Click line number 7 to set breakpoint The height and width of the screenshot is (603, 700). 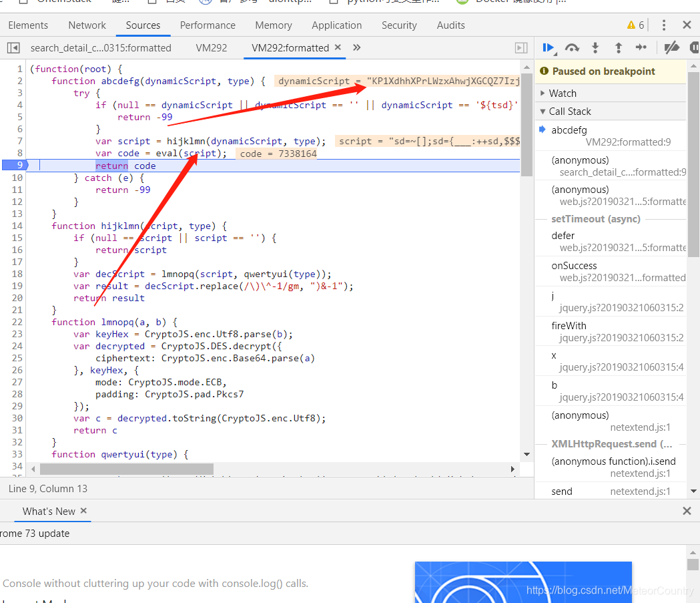point(19,141)
